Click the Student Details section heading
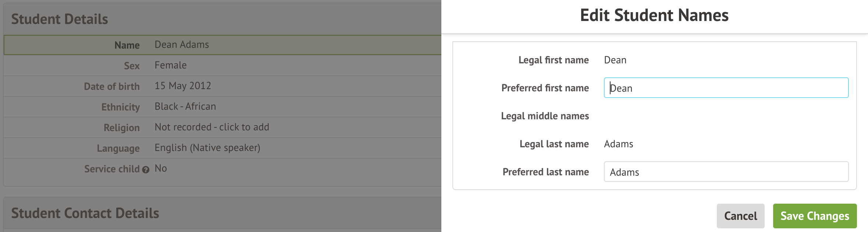 60,19
